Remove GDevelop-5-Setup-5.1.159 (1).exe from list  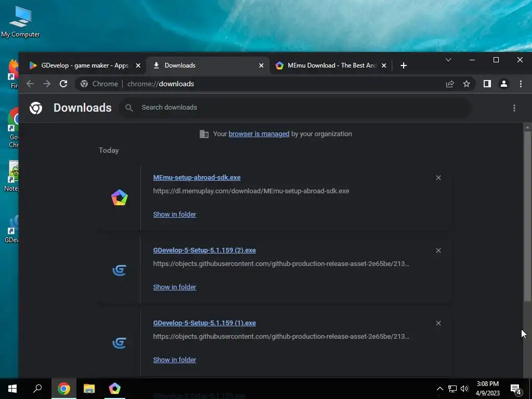click(438, 323)
